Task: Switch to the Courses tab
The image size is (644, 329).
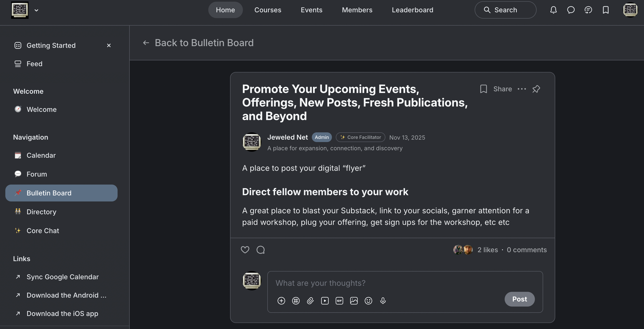Action: pyautogui.click(x=268, y=10)
